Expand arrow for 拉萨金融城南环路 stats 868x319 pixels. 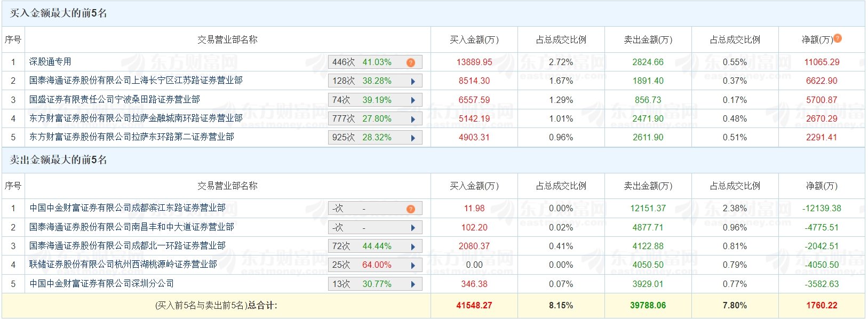point(413,119)
